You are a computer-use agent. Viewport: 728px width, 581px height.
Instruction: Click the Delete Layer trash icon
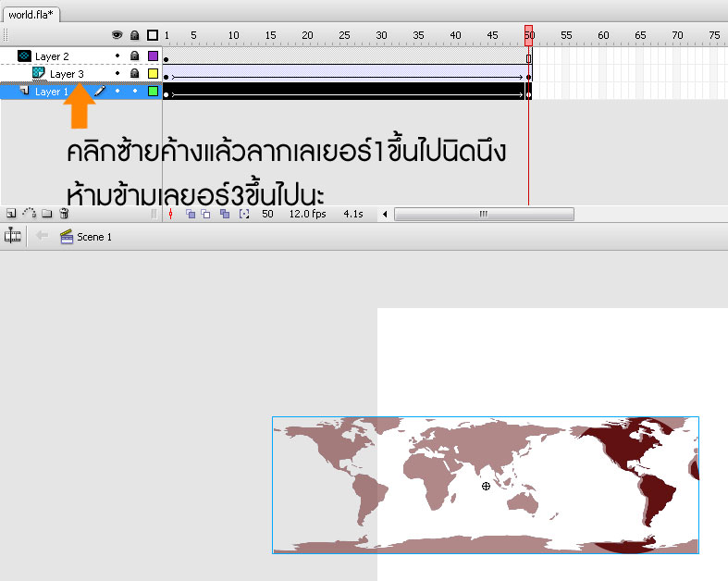tap(65, 213)
